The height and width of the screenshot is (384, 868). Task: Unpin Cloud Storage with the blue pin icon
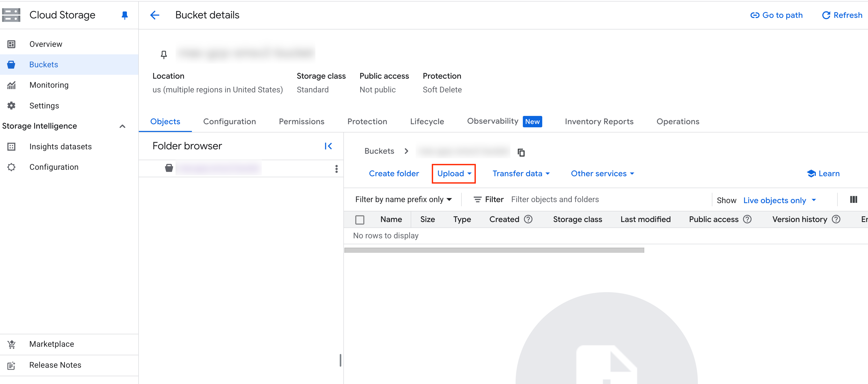[124, 15]
